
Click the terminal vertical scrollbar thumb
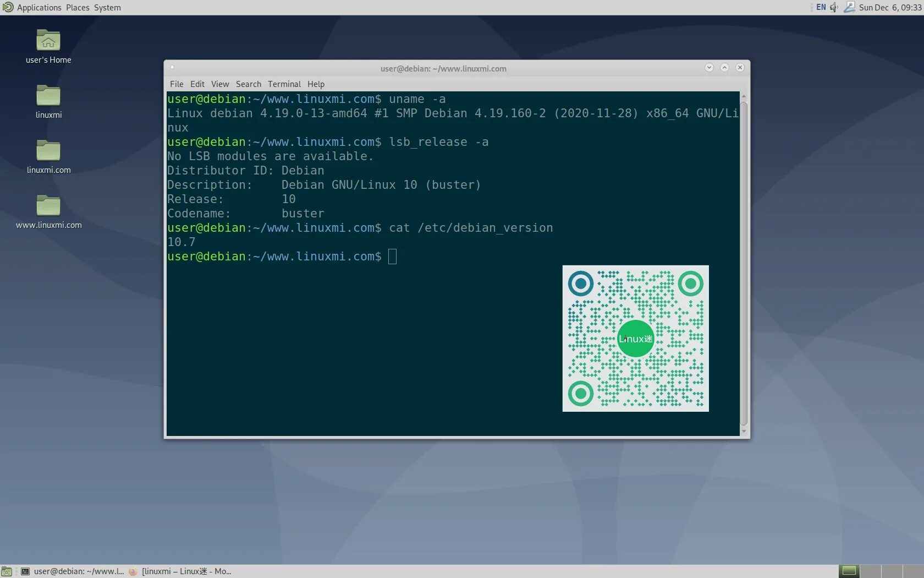(744, 263)
